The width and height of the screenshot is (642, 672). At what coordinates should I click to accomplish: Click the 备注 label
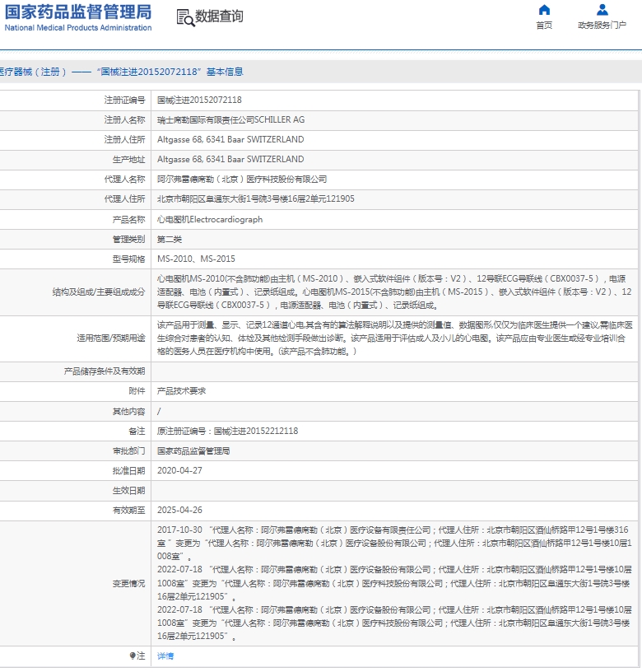(x=137, y=432)
